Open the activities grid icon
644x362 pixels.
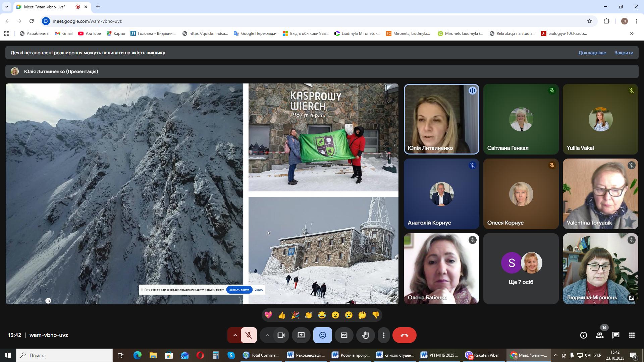point(632,336)
